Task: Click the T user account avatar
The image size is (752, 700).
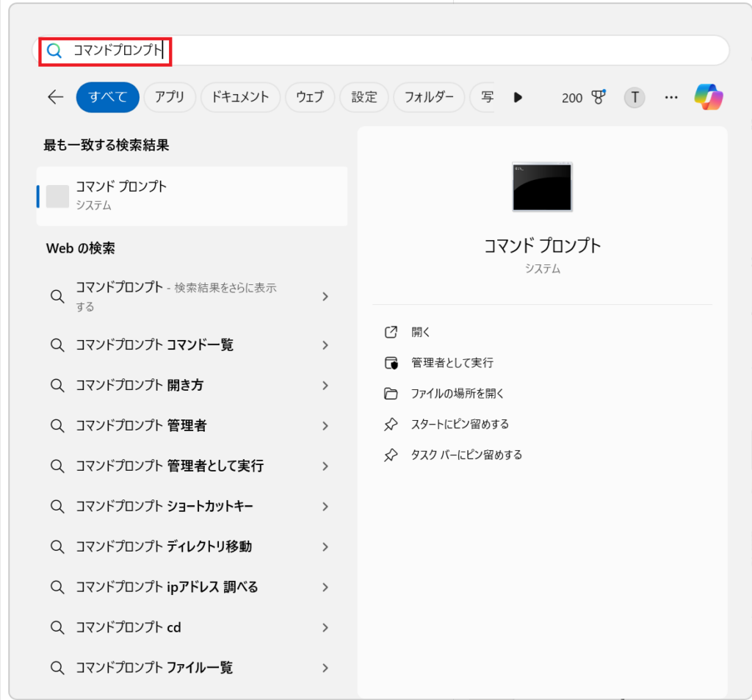Action: point(634,97)
